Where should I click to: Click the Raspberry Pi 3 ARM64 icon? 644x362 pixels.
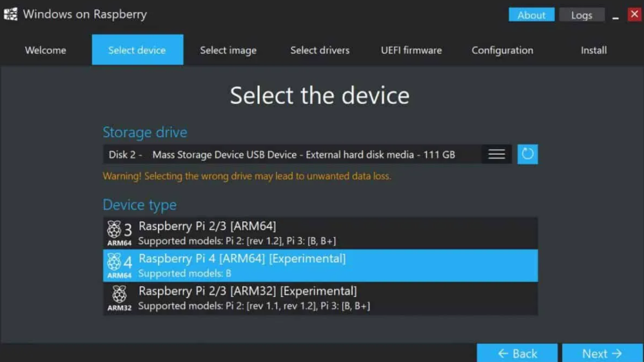[x=119, y=233]
